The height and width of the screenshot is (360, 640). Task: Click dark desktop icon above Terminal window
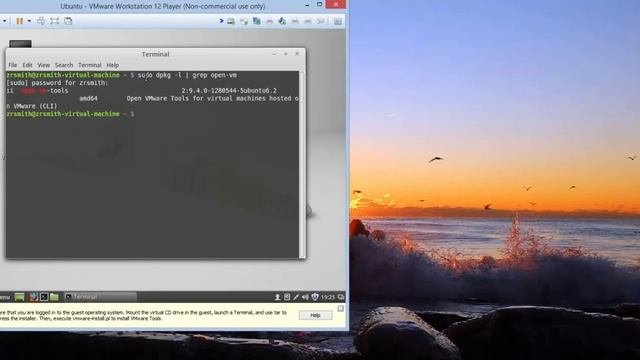[x=20, y=44]
